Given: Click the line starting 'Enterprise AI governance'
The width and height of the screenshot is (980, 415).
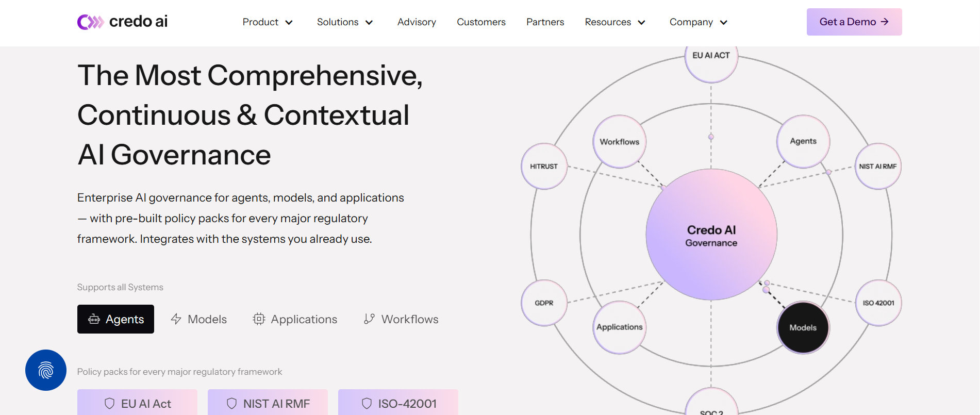Looking at the screenshot, I should click(x=241, y=197).
